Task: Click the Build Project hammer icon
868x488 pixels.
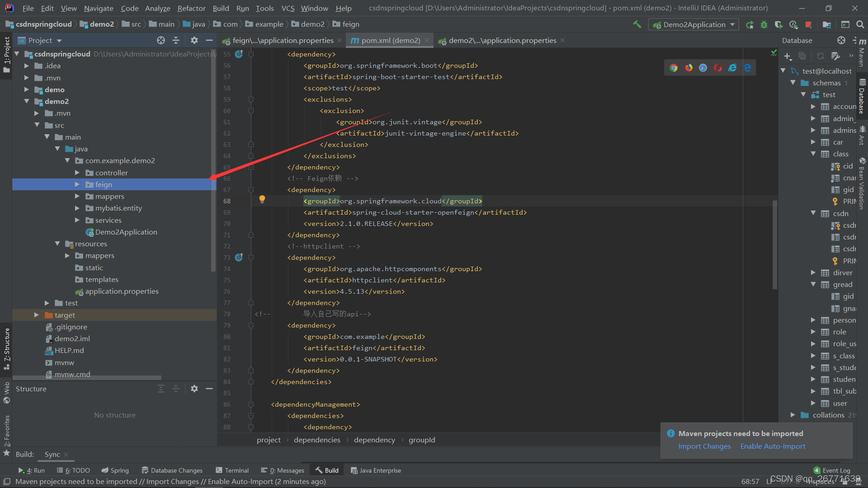Action: tap(637, 24)
